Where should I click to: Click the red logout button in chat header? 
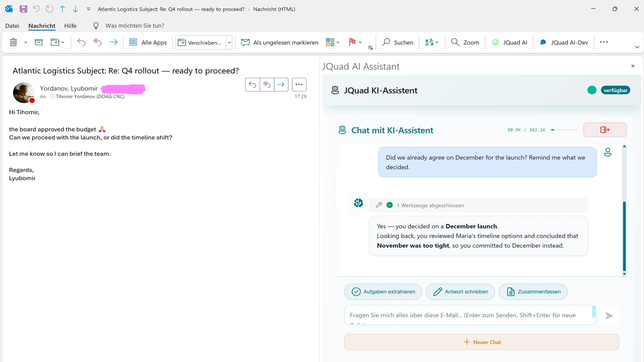(605, 130)
